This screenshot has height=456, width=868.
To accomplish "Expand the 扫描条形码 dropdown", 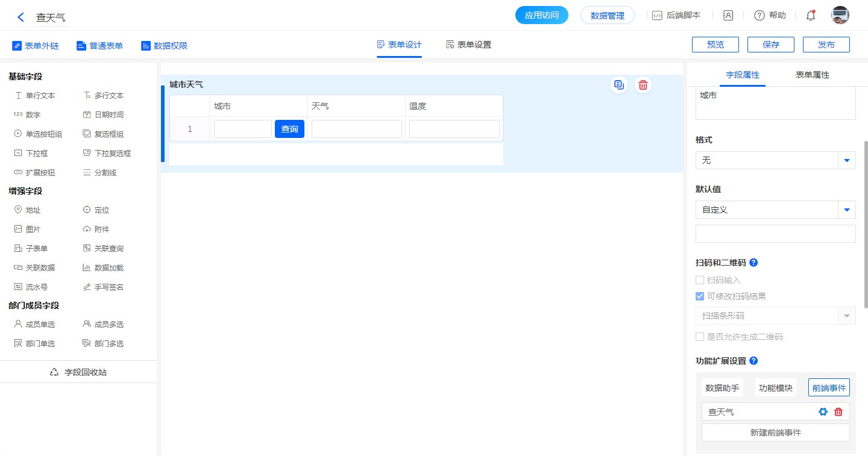I will click(846, 316).
